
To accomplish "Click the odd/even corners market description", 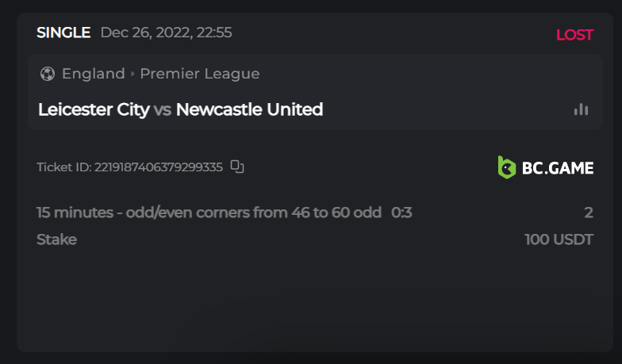I will tap(209, 213).
